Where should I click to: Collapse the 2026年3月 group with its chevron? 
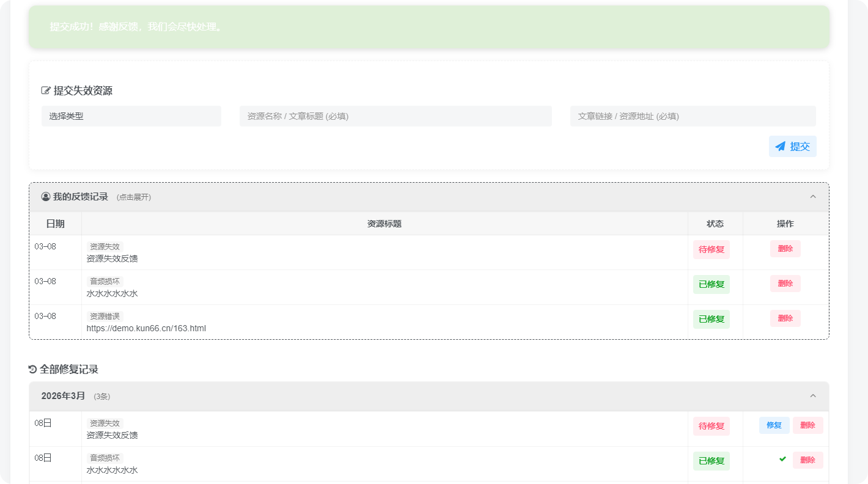point(813,396)
